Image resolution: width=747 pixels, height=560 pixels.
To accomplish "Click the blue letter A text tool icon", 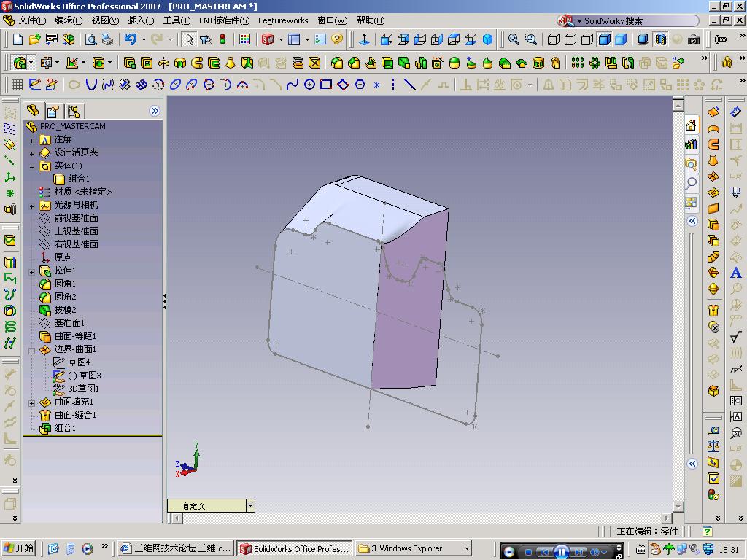I will click(735, 273).
